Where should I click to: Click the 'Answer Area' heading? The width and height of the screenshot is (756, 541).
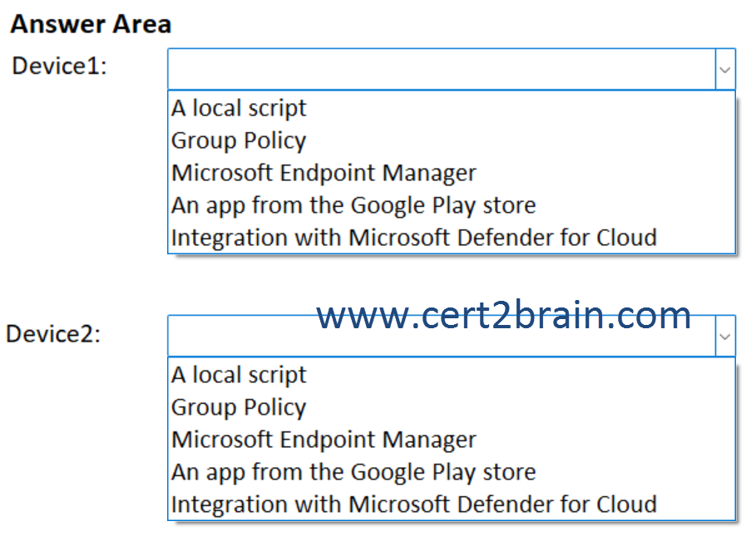pos(91,23)
